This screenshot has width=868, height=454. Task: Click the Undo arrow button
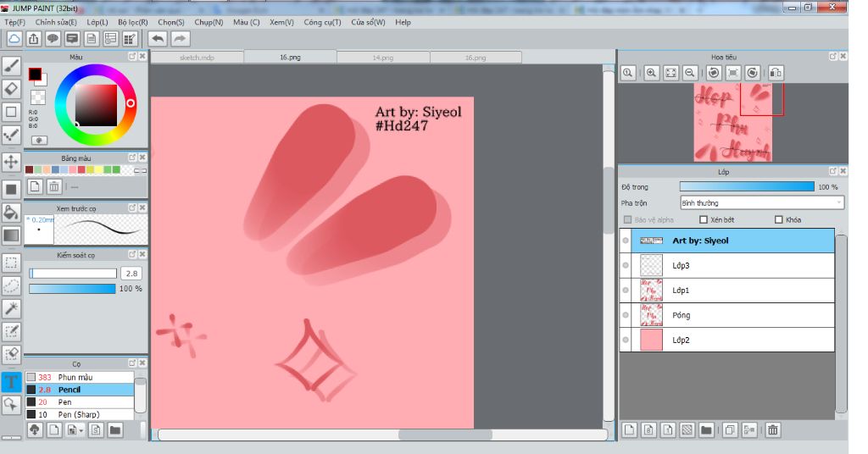pyautogui.click(x=159, y=39)
